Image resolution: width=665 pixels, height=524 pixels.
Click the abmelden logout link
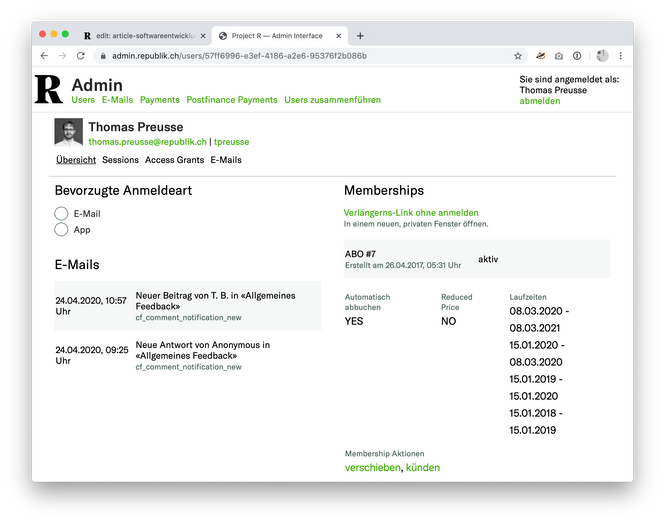coord(539,101)
